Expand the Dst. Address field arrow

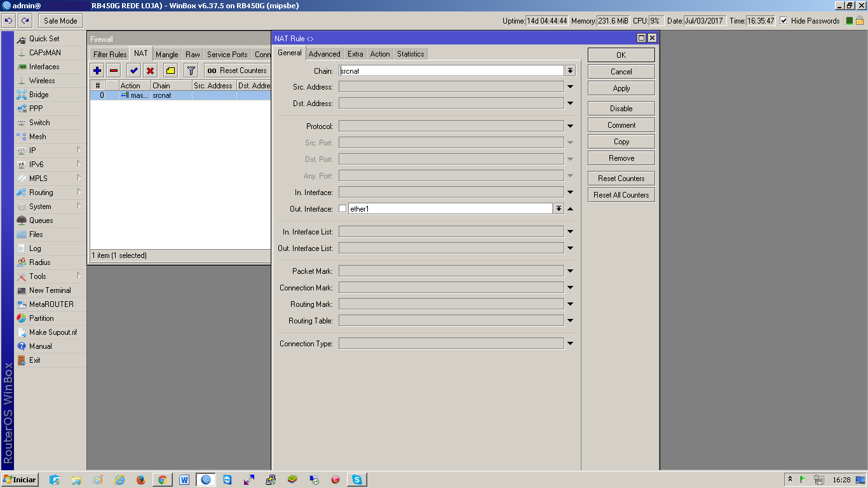(570, 104)
